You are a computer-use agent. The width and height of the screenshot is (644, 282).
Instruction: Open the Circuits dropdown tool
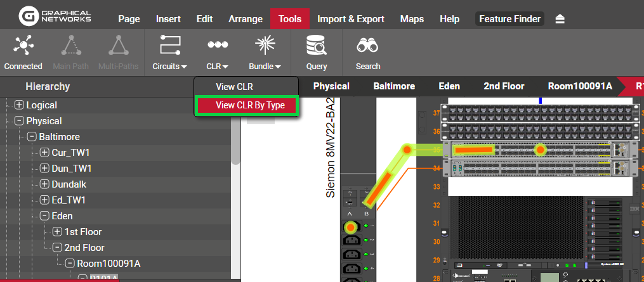click(169, 52)
